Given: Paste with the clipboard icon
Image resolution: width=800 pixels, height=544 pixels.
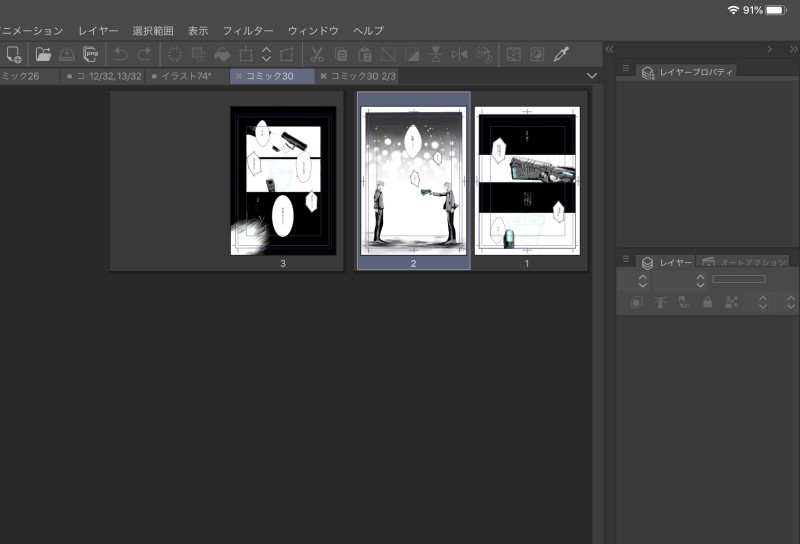Looking at the screenshot, I should [365, 54].
